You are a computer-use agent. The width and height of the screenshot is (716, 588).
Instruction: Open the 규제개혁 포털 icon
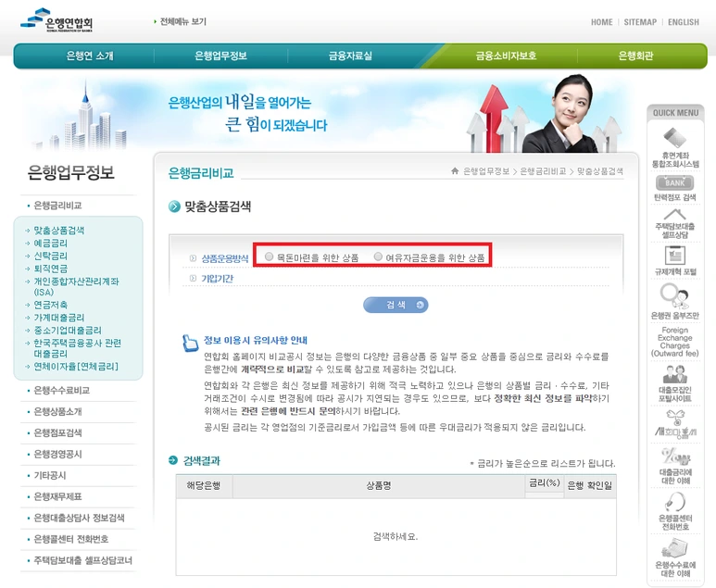675,255
